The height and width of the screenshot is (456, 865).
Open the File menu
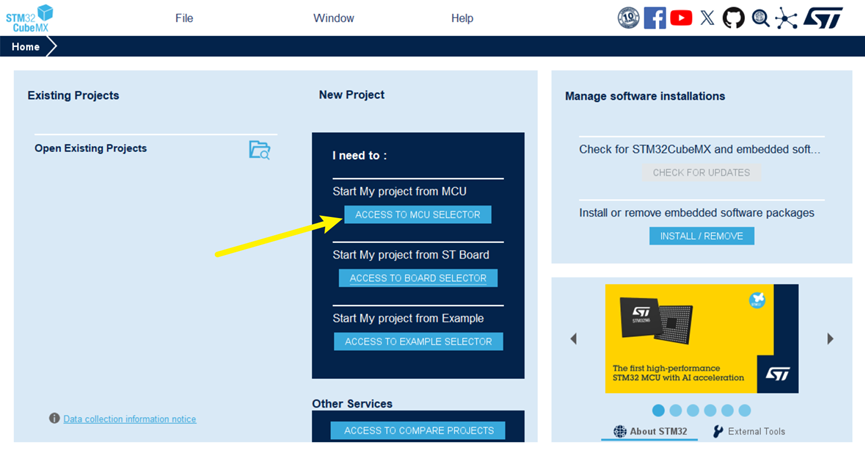coord(184,18)
